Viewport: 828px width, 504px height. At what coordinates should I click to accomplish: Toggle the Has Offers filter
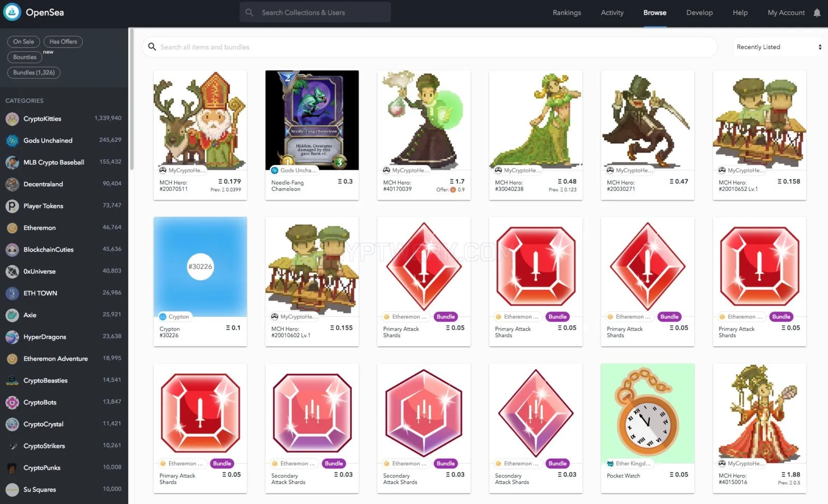click(63, 41)
